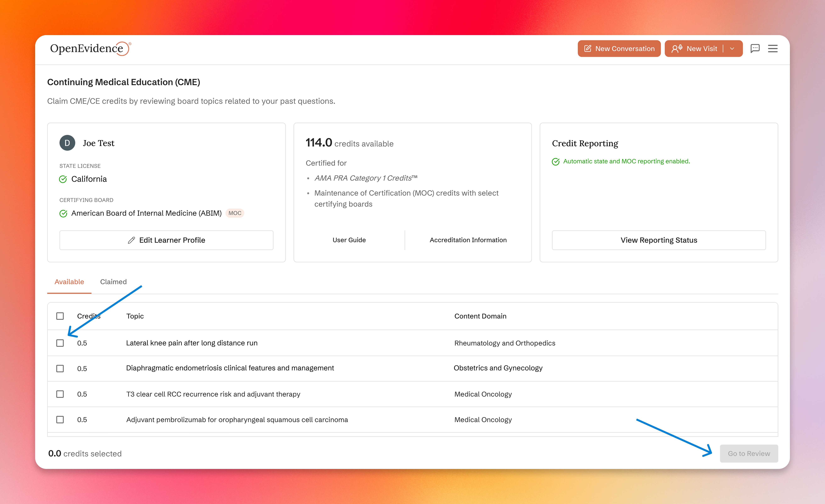
Task: Check the Adjuvant pembrolizumab row checkbox
Action: 60,419
